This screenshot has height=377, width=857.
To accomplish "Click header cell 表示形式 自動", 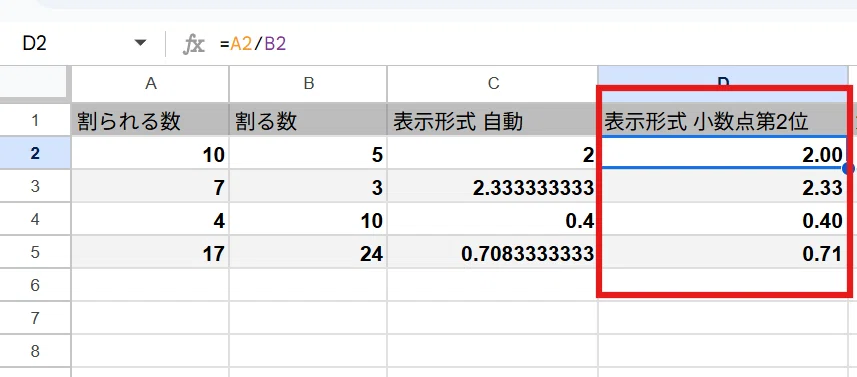I will pos(493,120).
